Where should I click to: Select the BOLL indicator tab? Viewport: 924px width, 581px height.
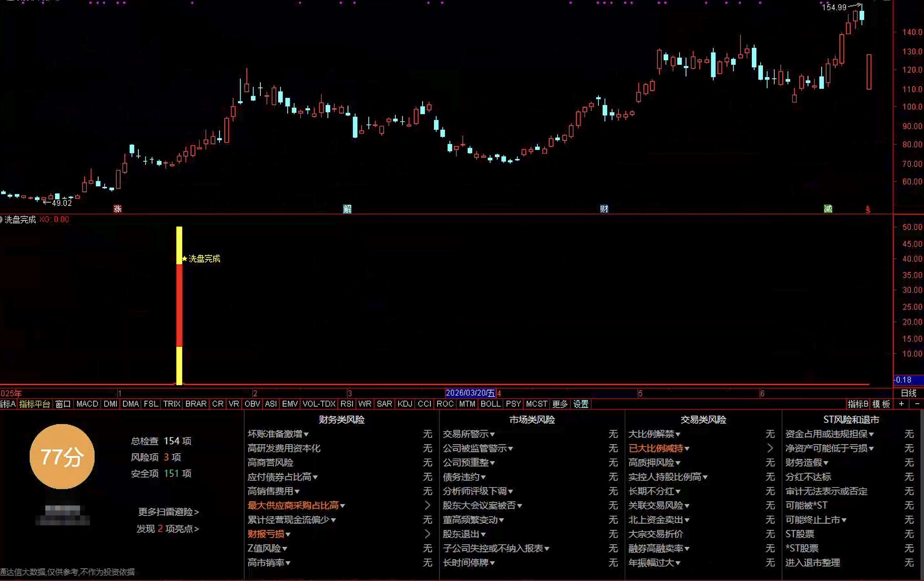pyautogui.click(x=491, y=404)
